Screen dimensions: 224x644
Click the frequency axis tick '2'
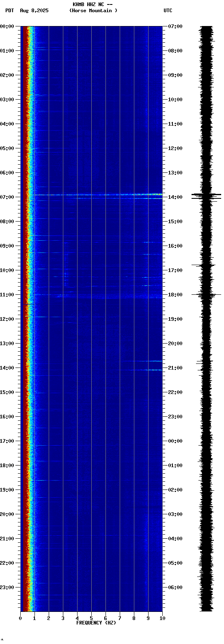(x=49, y=618)
